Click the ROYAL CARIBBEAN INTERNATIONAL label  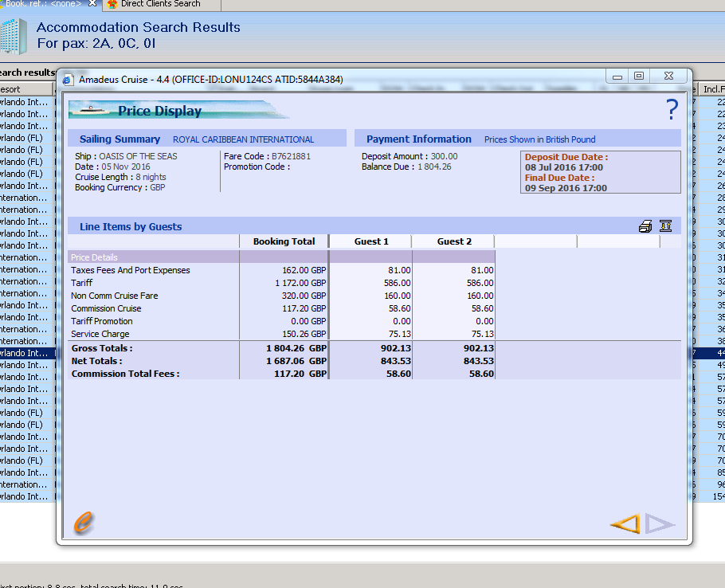[243, 139]
